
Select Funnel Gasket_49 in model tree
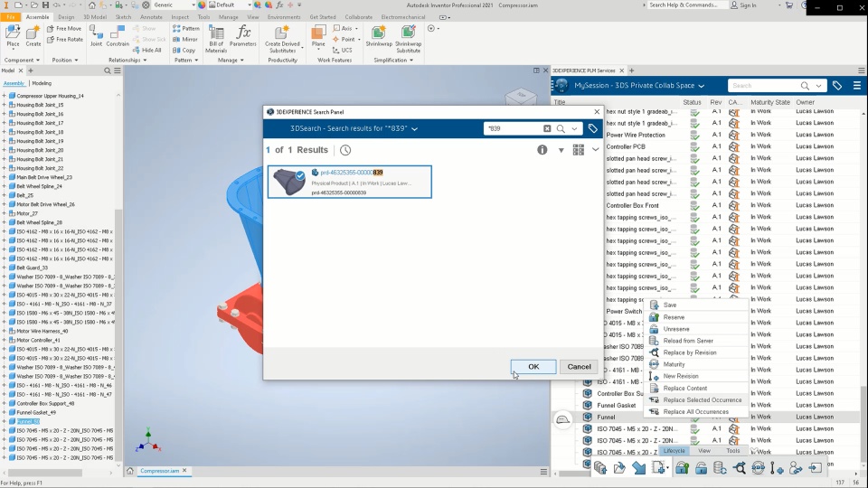[36, 412]
